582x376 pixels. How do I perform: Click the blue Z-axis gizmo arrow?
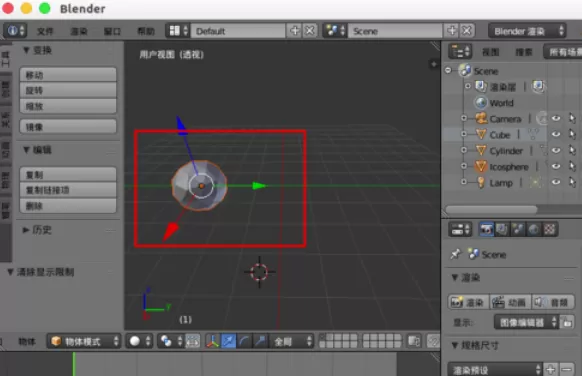[x=181, y=124]
